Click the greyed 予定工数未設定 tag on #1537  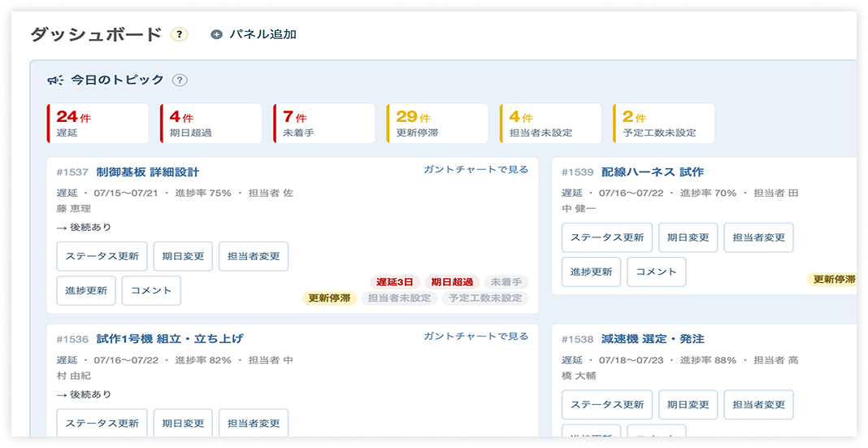coord(485,298)
